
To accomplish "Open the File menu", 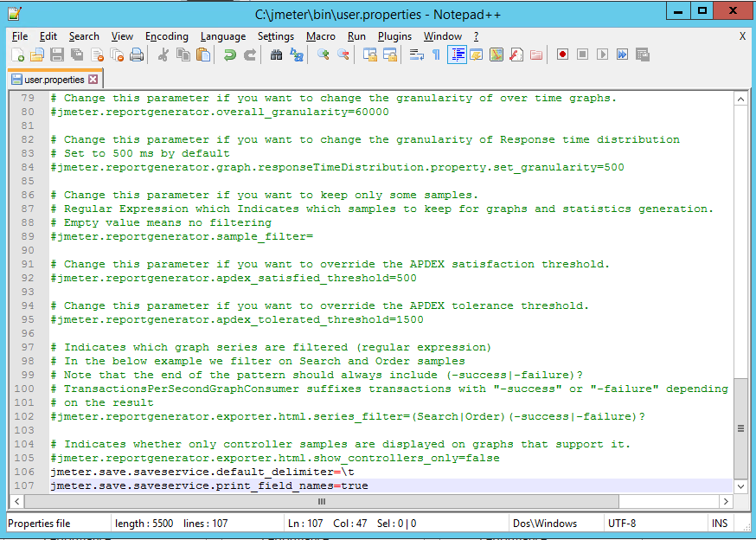I will tap(20, 36).
